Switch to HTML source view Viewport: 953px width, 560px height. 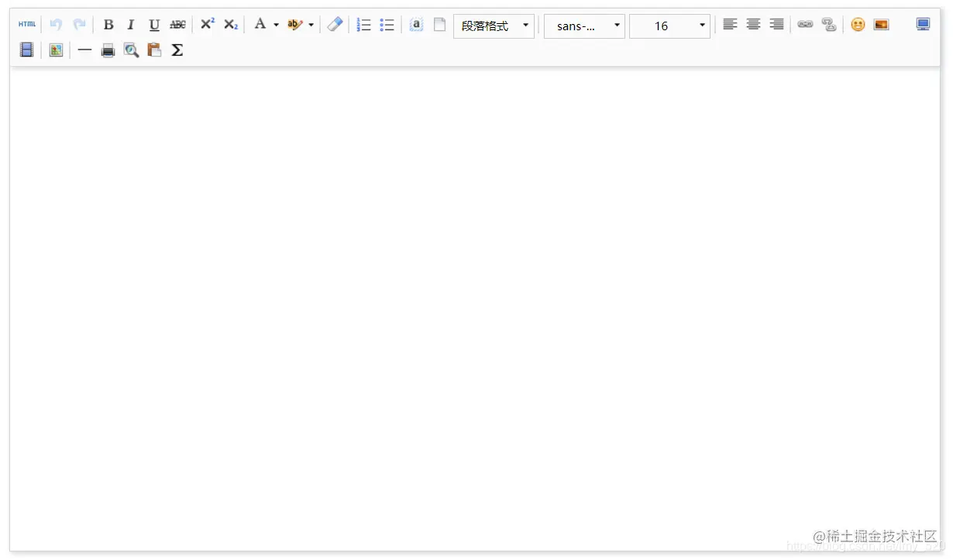[27, 24]
